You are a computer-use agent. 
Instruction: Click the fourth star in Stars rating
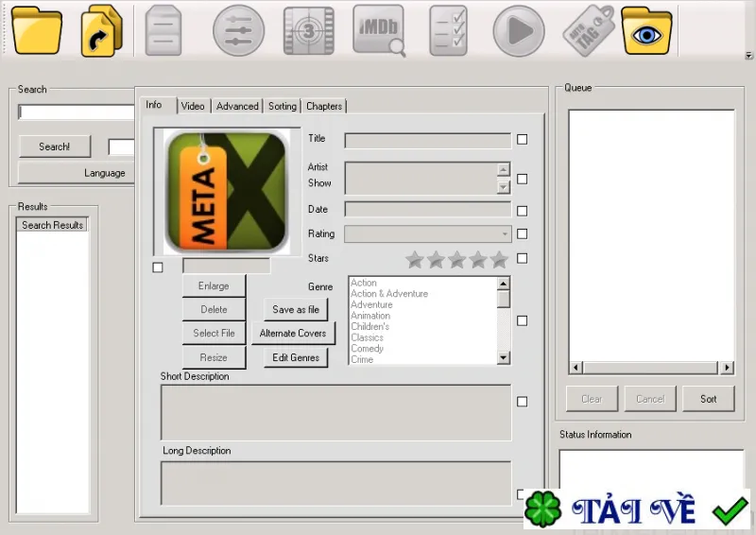(x=478, y=260)
